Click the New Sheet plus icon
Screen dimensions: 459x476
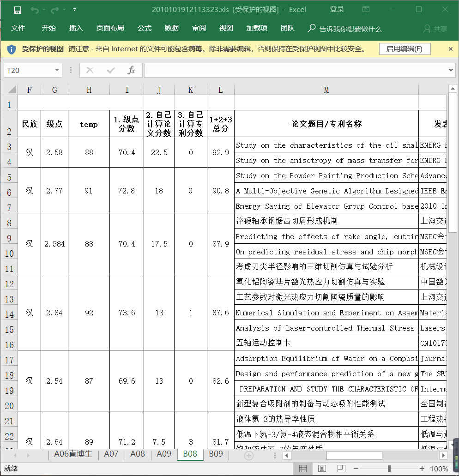pos(249,455)
